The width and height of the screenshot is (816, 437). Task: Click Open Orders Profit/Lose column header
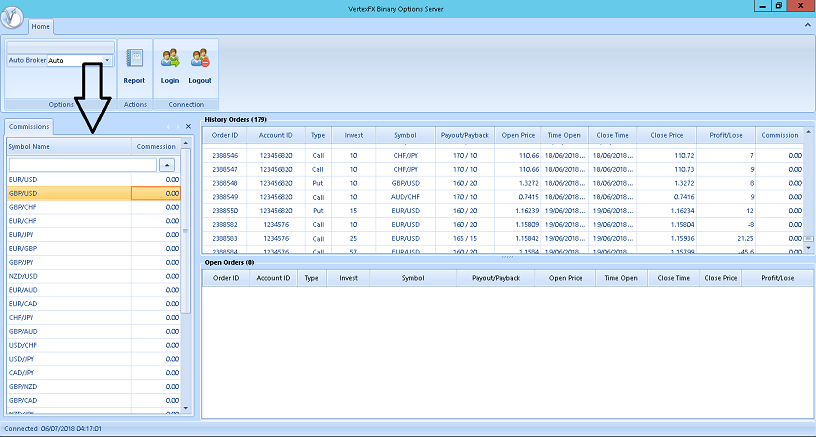tap(777, 278)
